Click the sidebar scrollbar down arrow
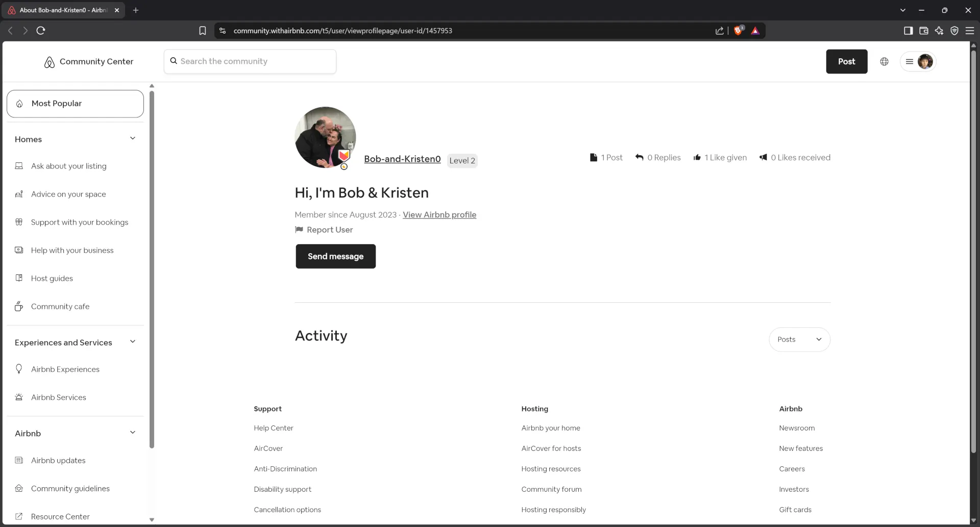Image resolution: width=980 pixels, height=527 pixels. 152,519
